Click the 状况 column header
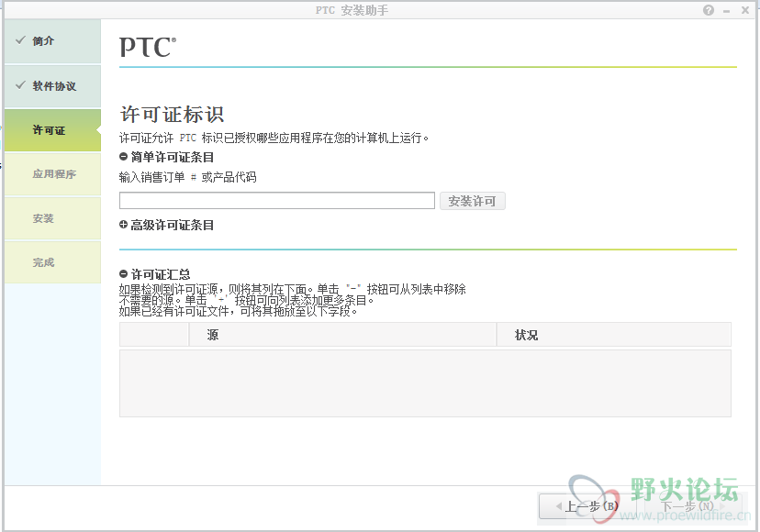This screenshot has width=760, height=532. click(x=614, y=334)
